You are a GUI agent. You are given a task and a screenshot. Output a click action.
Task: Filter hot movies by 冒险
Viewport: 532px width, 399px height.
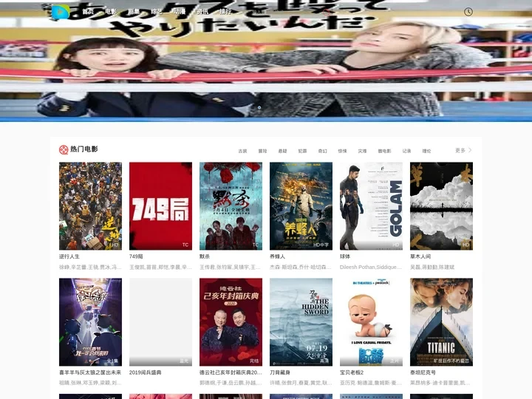coord(262,151)
